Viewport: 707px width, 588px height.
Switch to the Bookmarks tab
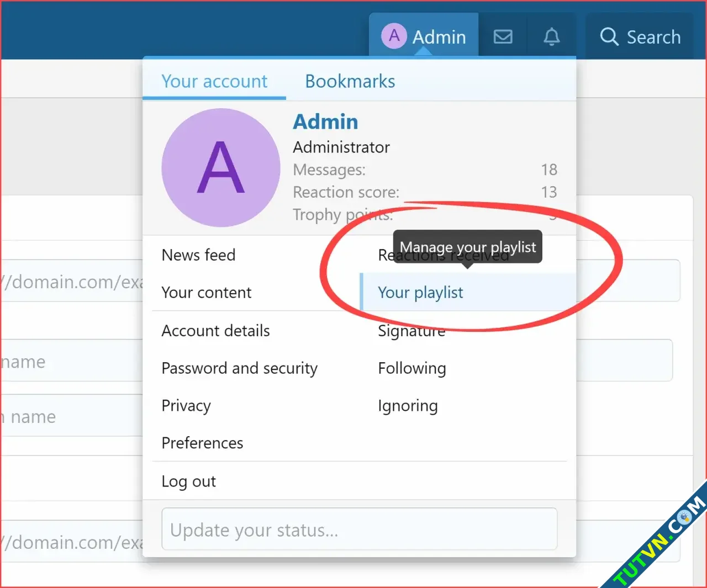[350, 81]
